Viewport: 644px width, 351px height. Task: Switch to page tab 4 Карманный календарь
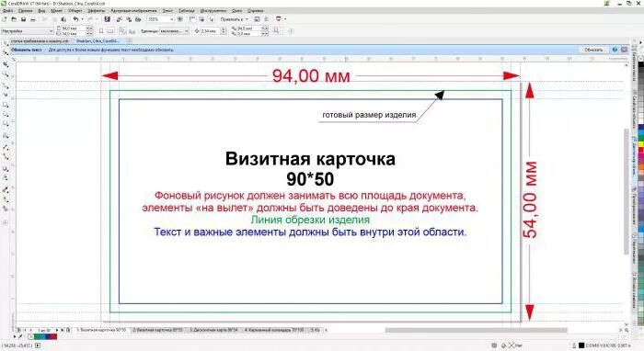(274, 330)
